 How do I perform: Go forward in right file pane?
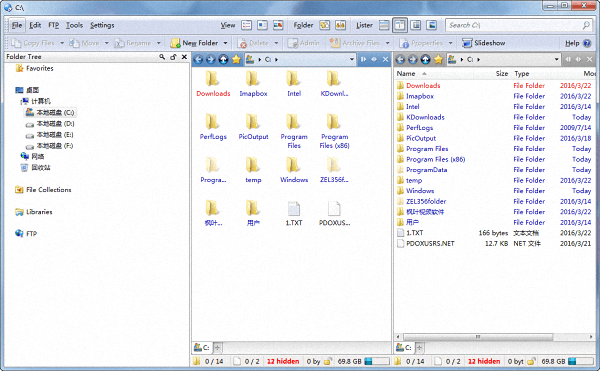(413, 59)
